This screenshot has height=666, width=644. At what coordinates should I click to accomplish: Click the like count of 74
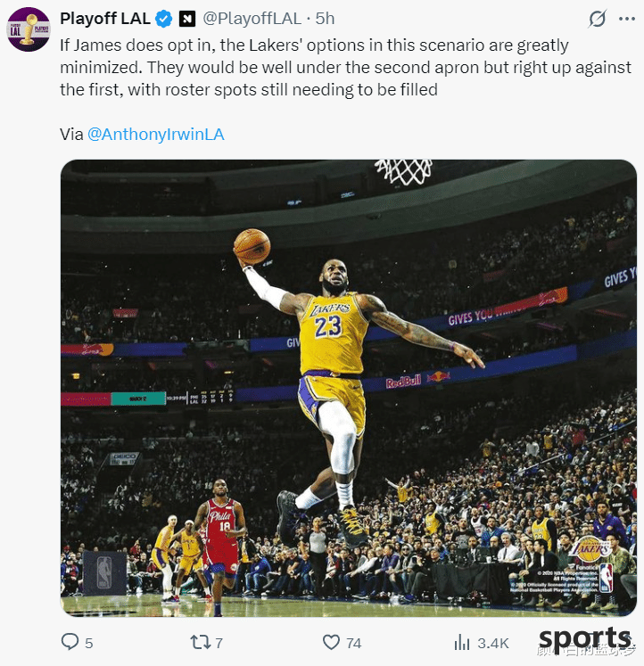[354, 643]
